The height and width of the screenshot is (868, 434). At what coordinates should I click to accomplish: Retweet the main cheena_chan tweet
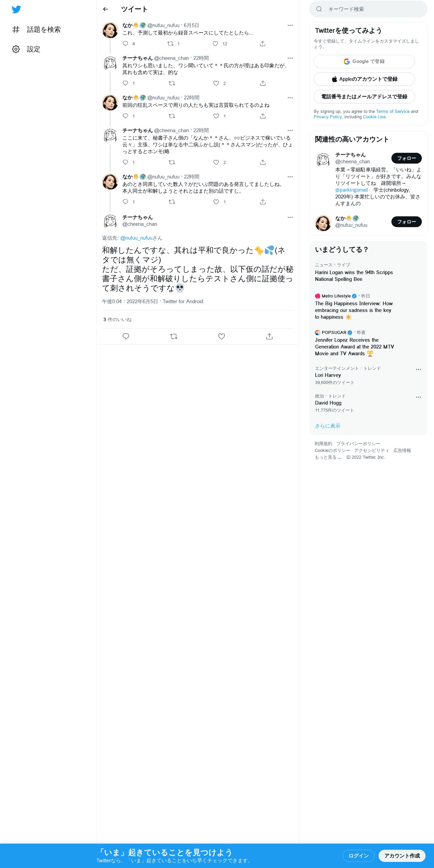coord(174,336)
